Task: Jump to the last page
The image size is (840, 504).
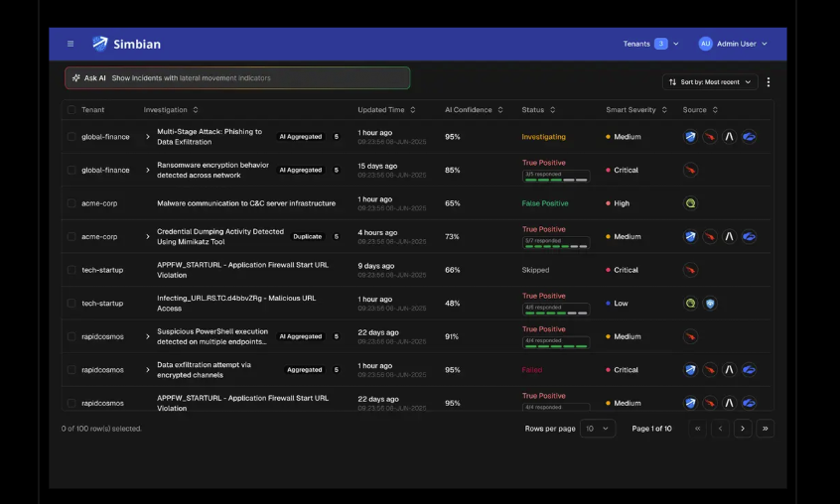Action: click(x=765, y=429)
